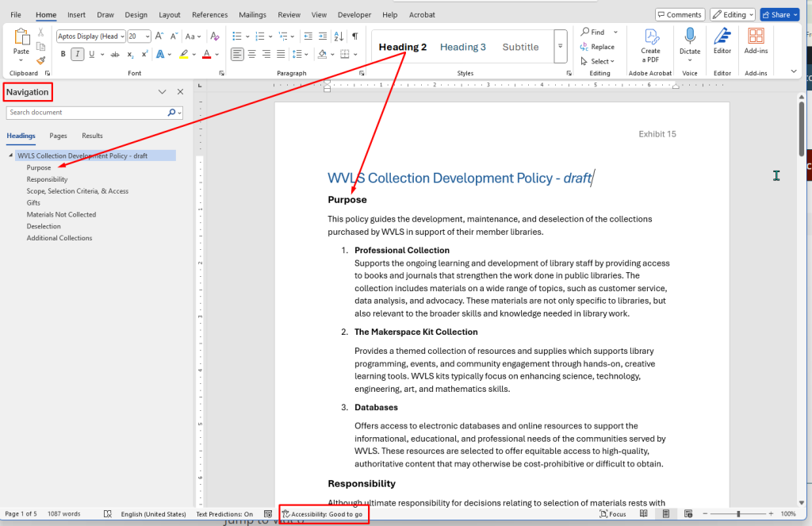Toggle Italic formatting
Screen dimensions: 812x526
tap(77, 54)
